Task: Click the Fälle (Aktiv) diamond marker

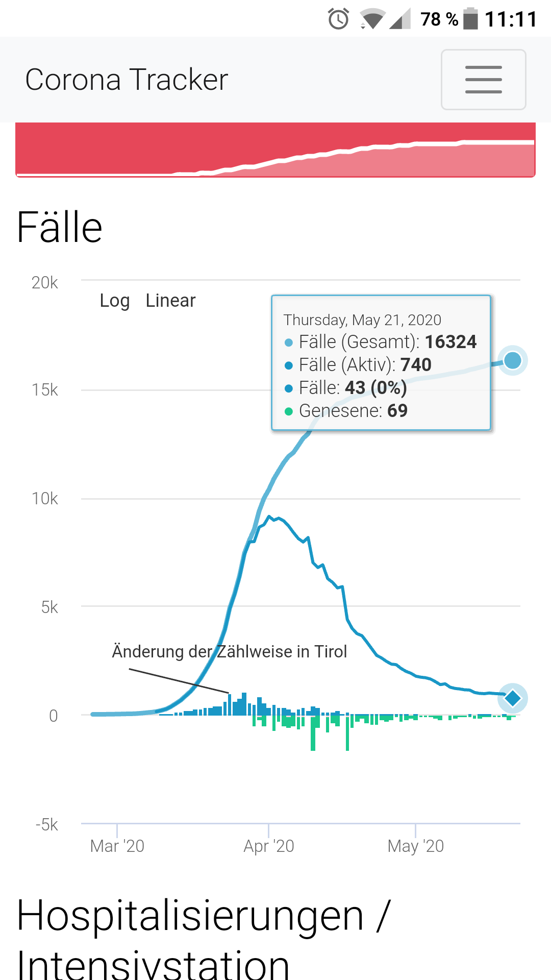Action: (512, 698)
